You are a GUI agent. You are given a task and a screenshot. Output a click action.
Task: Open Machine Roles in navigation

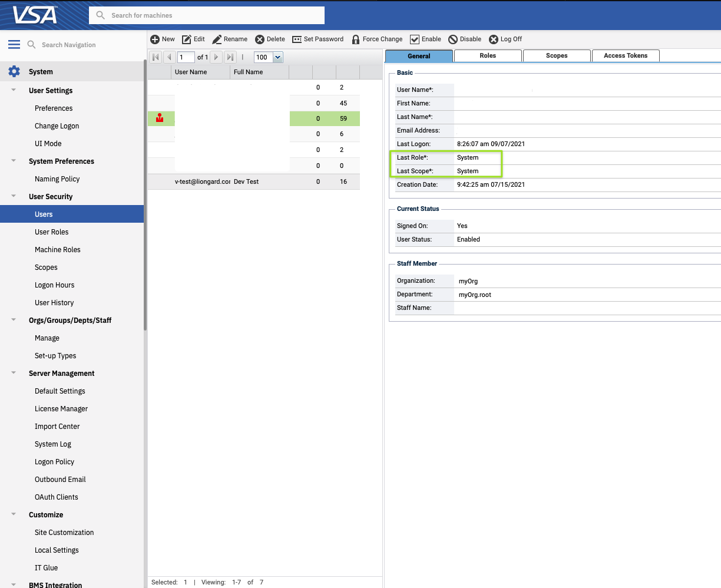58,249
